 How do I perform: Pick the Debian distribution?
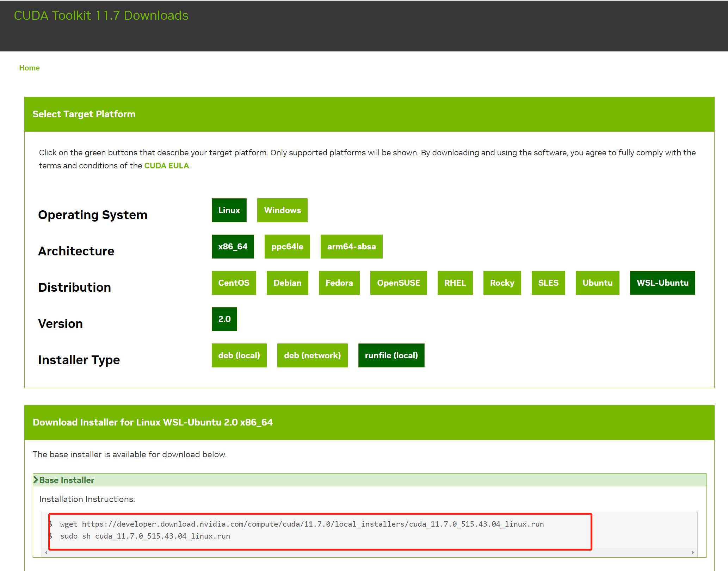pyautogui.click(x=287, y=283)
